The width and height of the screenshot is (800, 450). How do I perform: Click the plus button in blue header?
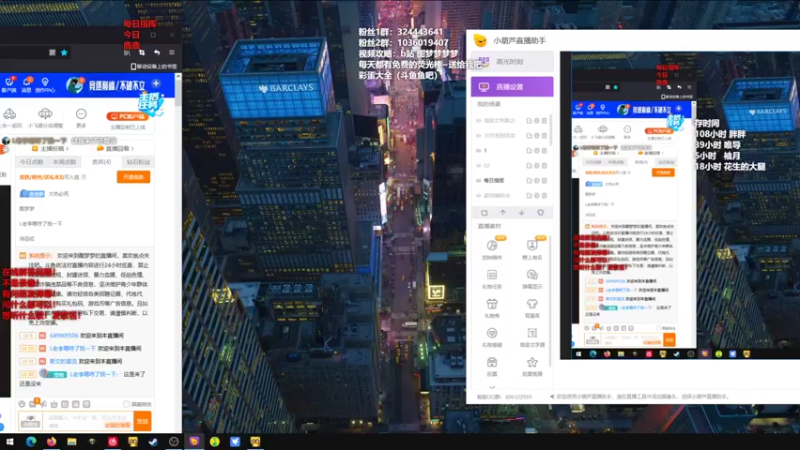[156, 84]
